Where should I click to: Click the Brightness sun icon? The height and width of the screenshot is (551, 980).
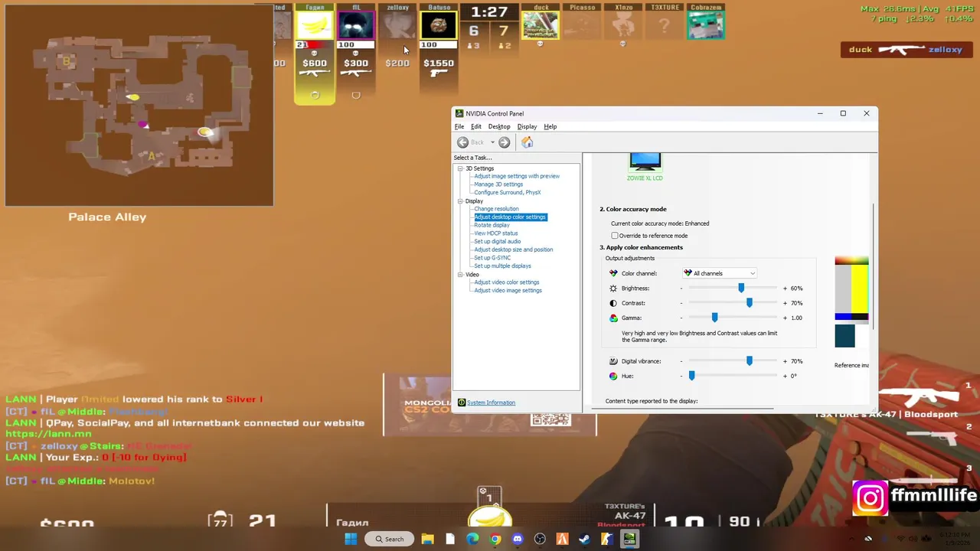(x=613, y=289)
